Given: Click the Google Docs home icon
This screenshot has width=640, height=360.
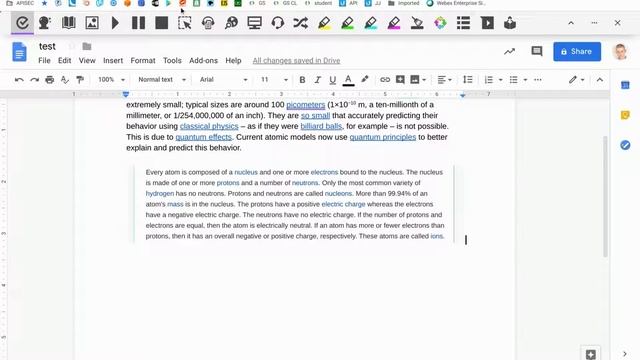Looking at the screenshot, I should click(x=19, y=52).
